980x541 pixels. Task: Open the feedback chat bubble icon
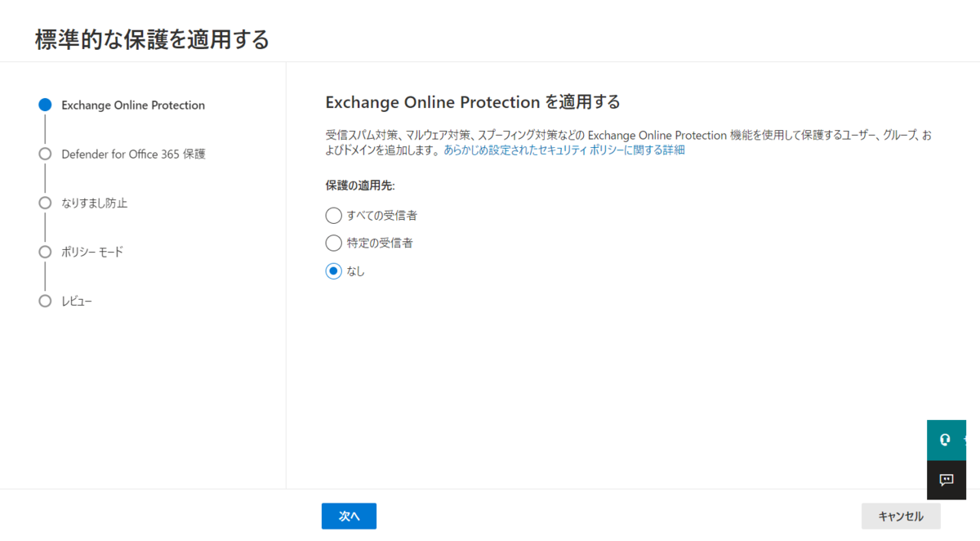[946, 480]
